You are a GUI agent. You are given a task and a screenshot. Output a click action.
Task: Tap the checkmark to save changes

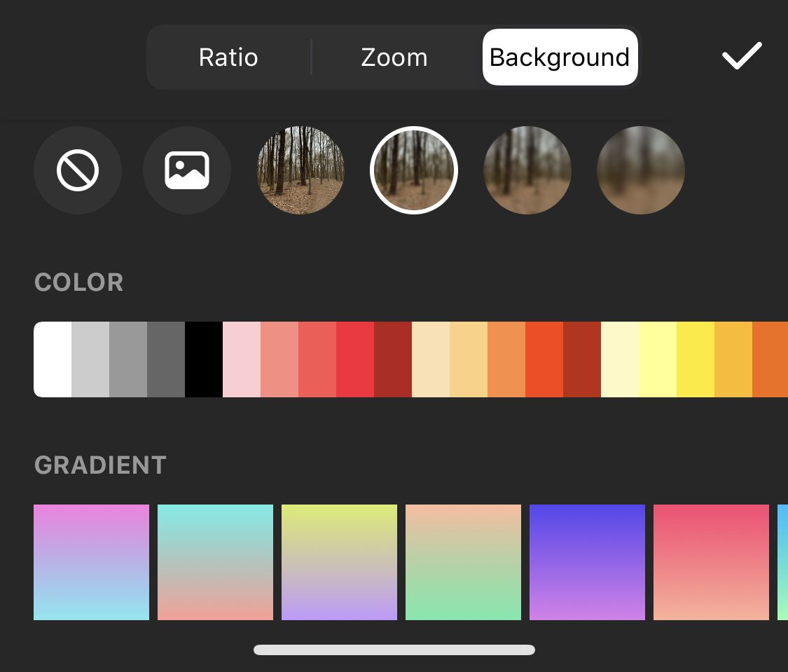click(x=741, y=57)
